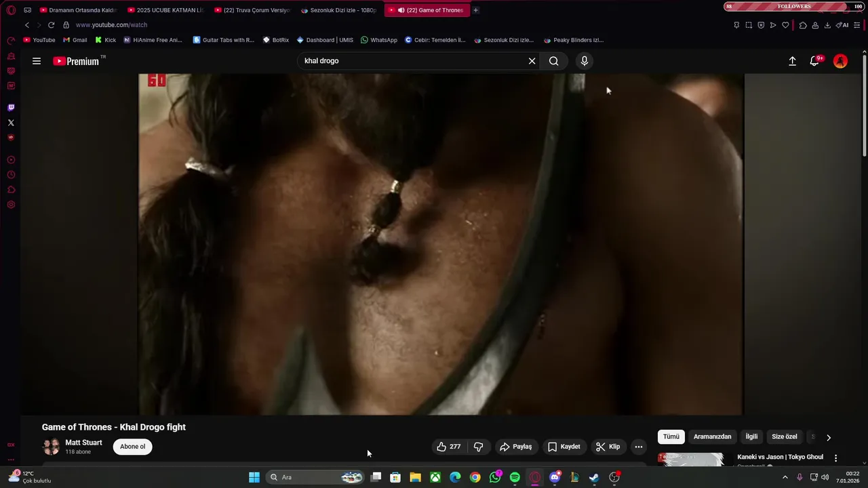Share the video using Paylaş
Screen dimensions: 868x488
(515, 447)
